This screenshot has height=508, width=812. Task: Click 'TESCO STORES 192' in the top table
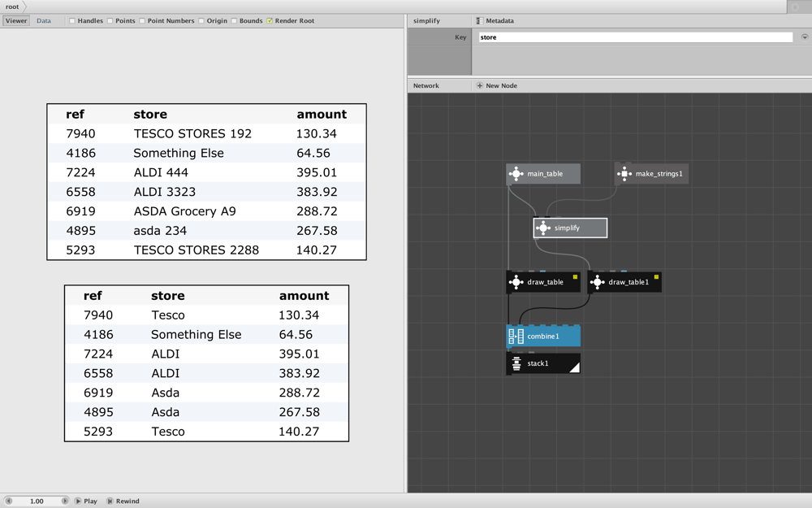click(x=192, y=134)
